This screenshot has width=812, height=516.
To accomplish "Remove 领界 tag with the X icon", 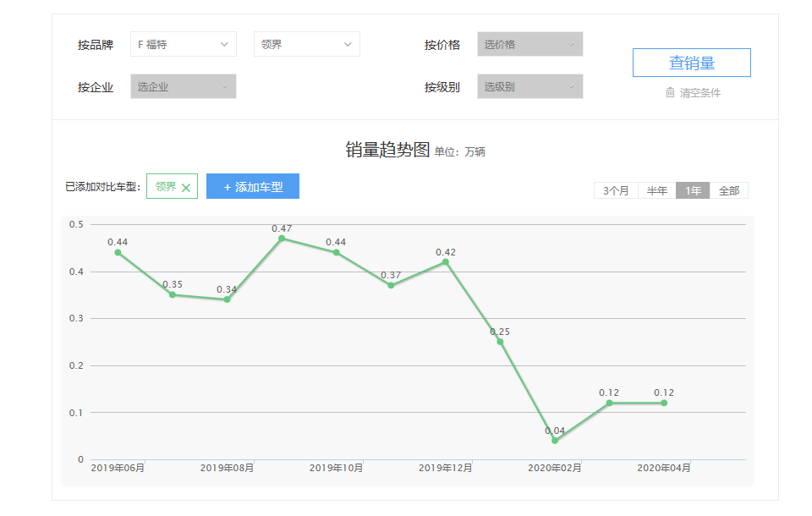I will click(186, 188).
